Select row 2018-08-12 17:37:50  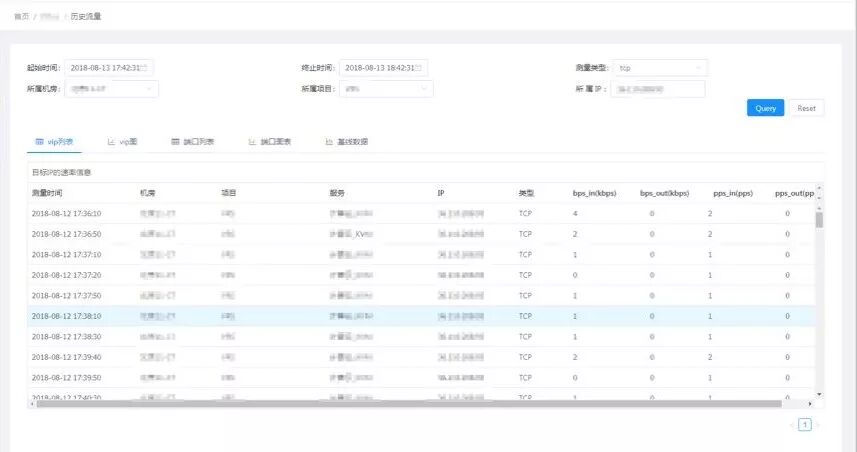pos(421,296)
